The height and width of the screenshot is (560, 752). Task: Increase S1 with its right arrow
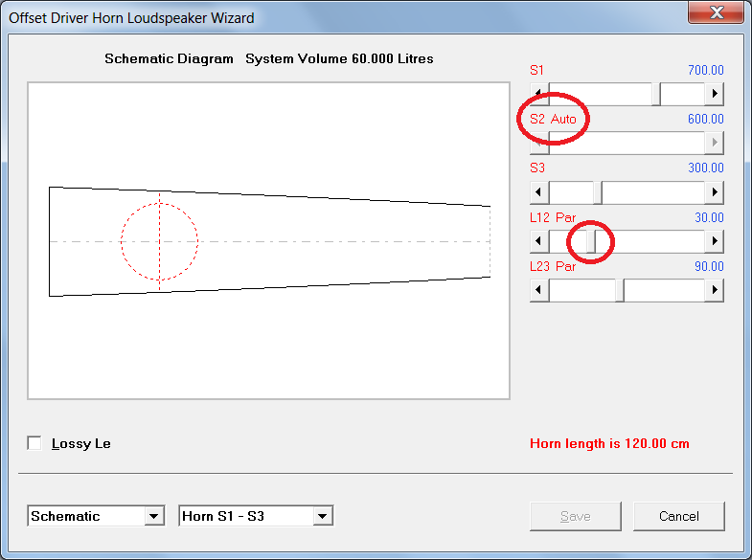pos(714,94)
